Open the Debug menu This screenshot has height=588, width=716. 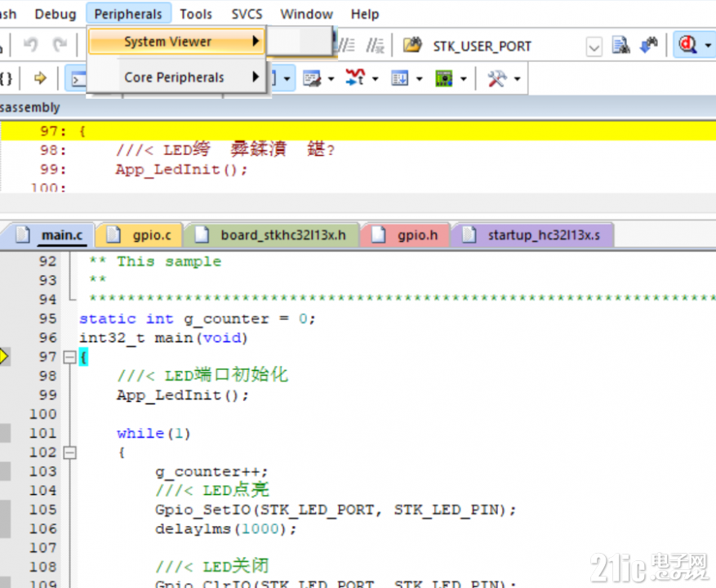(56, 14)
